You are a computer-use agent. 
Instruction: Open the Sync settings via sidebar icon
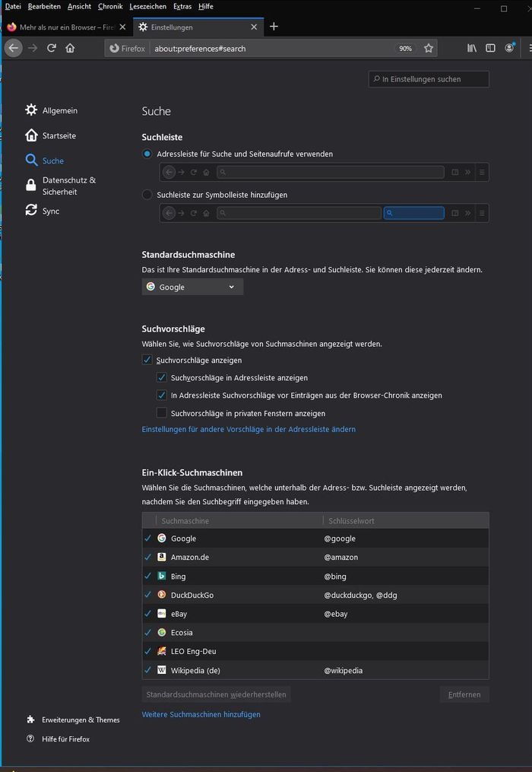pos(31,211)
